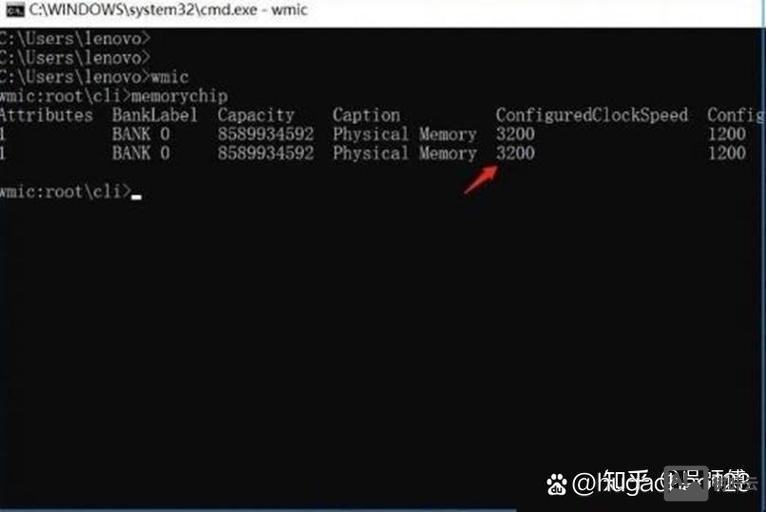Select the window title text ending in wmic

[x=168, y=9]
